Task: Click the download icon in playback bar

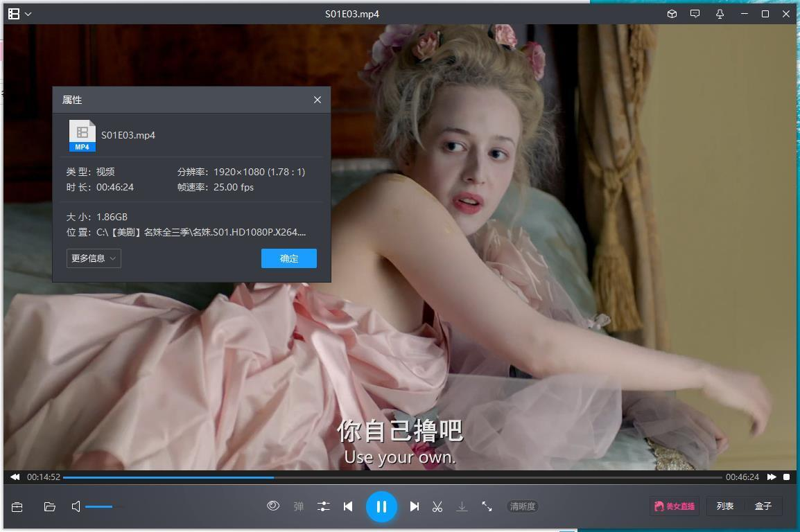Action: pyautogui.click(x=462, y=506)
